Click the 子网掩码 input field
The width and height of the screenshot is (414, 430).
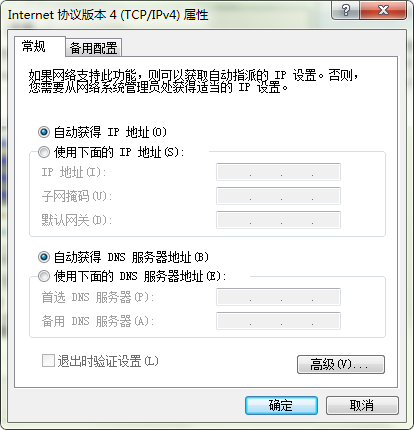tap(278, 196)
